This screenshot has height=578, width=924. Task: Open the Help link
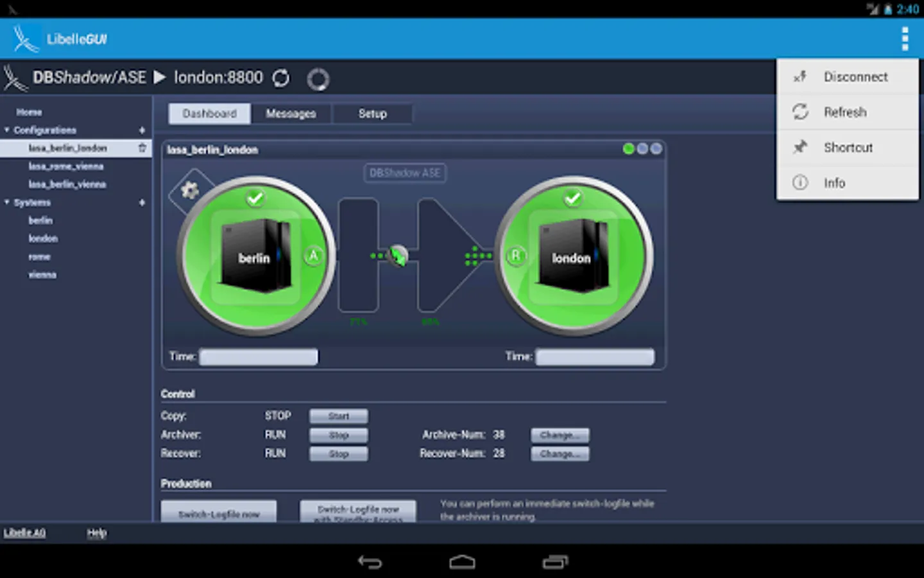pos(97,533)
